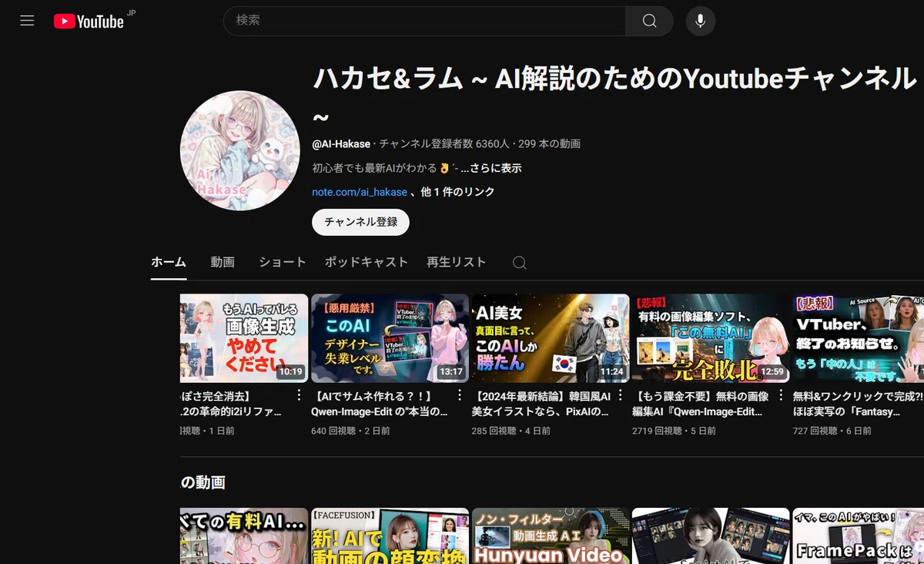Open options menu for 【もう課金不要】 video
The height and width of the screenshot is (564, 924).
point(781,395)
